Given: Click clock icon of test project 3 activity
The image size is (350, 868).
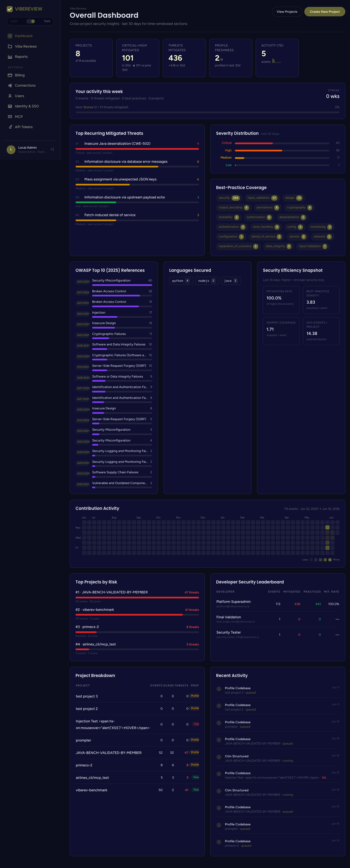Looking at the screenshot, I should [x=219, y=689].
